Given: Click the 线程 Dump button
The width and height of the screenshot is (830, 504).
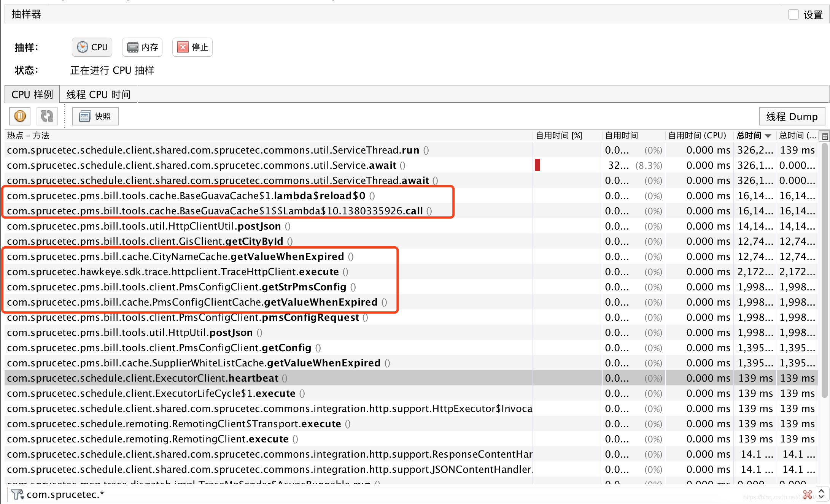Looking at the screenshot, I should tap(792, 116).
